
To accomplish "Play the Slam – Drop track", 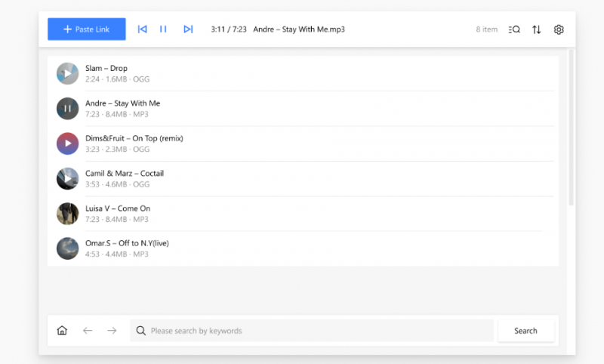I will [68, 73].
